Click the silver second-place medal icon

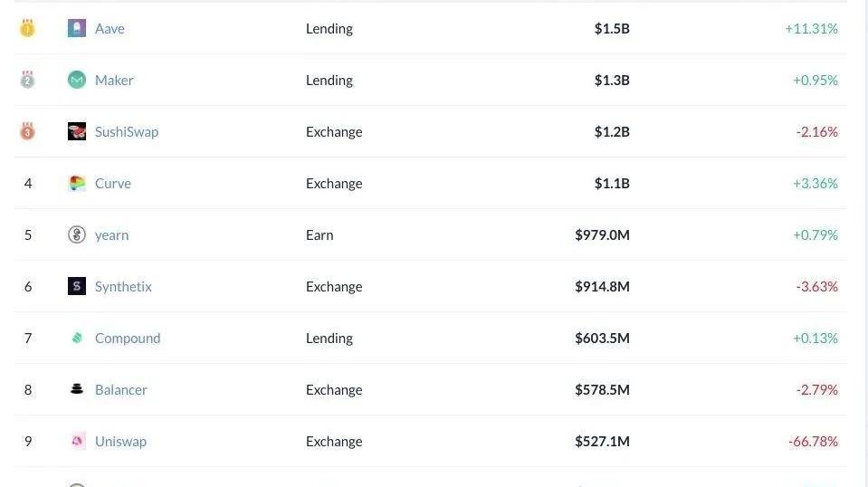27,80
